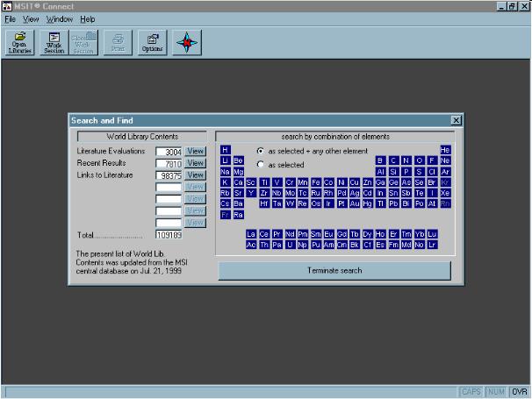
Task: Pick the Ag element
Action: click(355, 193)
